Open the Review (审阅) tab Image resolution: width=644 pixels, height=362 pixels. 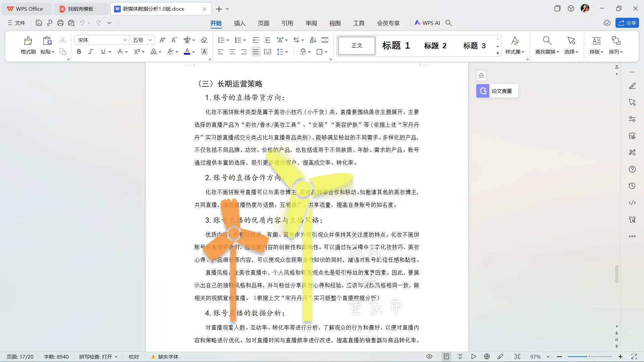311,23
